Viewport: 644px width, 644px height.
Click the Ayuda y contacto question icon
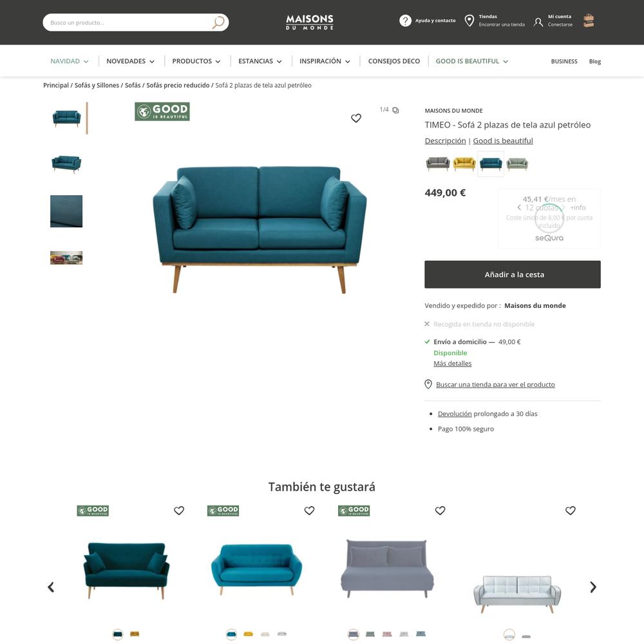[x=405, y=21]
